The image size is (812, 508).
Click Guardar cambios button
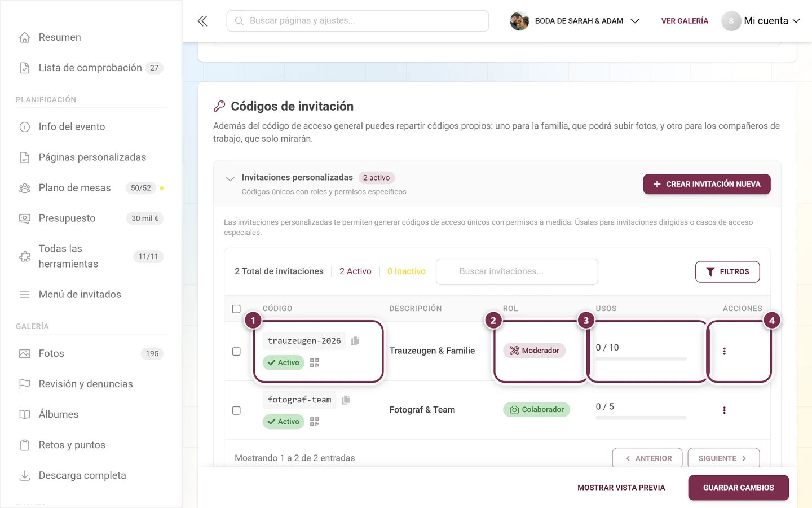738,488
